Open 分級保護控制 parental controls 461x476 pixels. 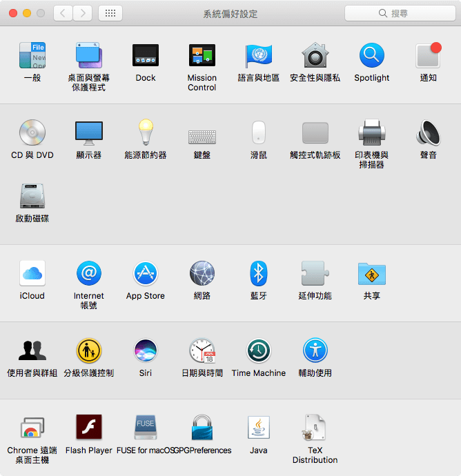[x=88, y=350]
